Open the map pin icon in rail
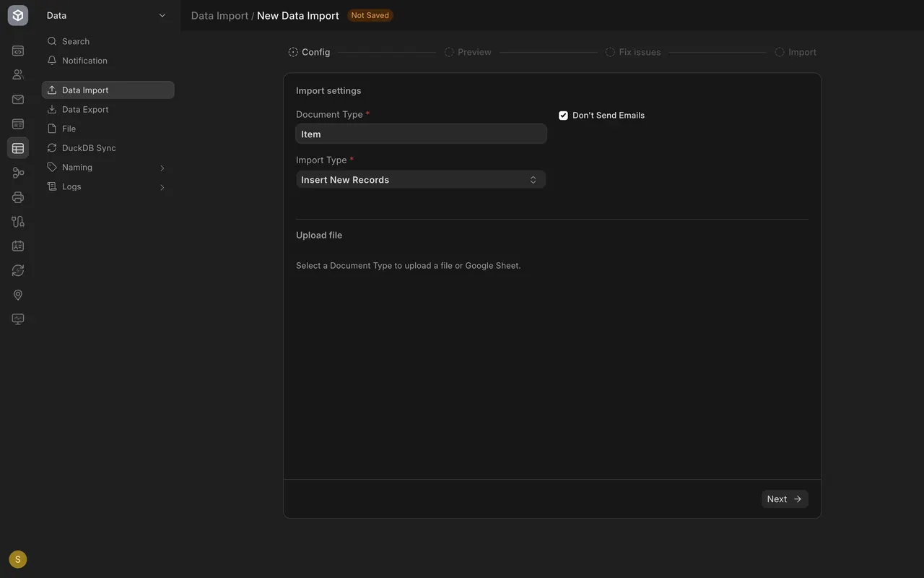 click(18, 295)
